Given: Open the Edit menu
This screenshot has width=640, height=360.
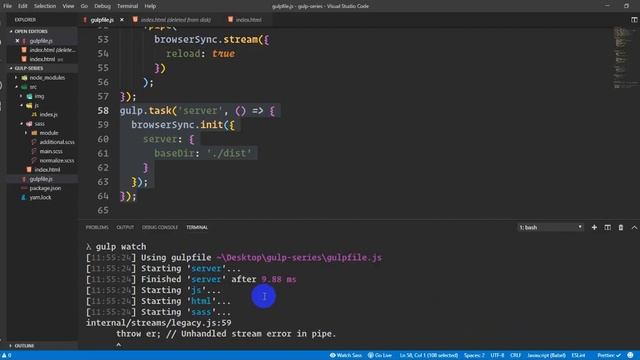Looking at the screenshot, I should pyautogui.click(x=22, y=6).
